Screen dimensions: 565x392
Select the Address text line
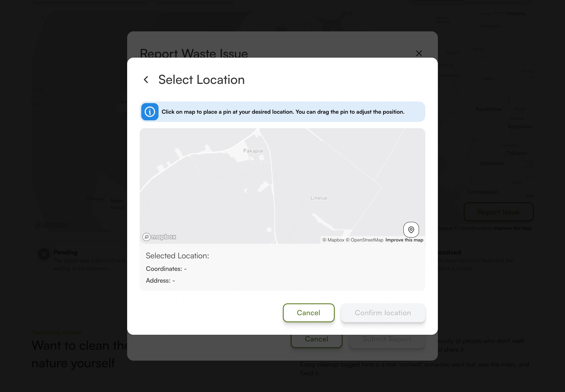tap(160, 280)
